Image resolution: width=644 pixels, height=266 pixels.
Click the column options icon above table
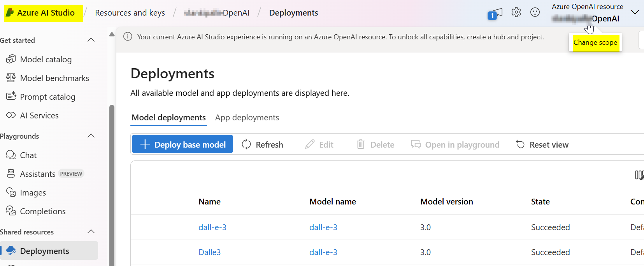tap(639, 175)
